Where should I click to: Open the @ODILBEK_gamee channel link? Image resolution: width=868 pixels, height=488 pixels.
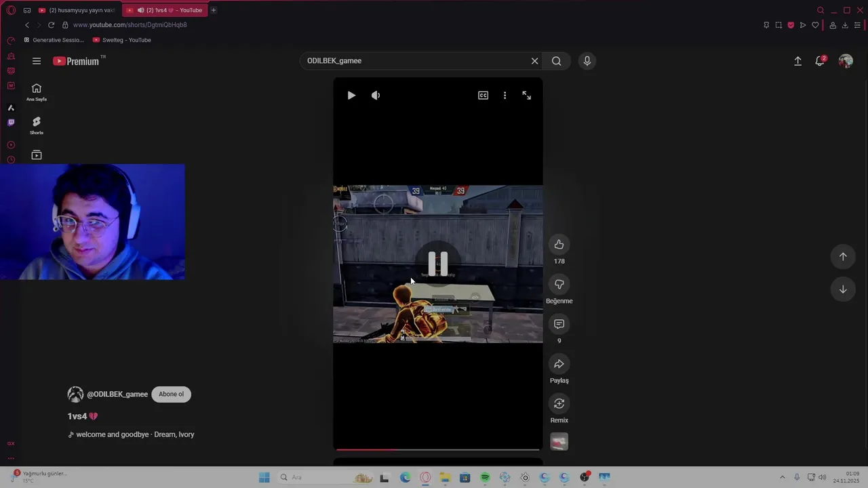117,394
